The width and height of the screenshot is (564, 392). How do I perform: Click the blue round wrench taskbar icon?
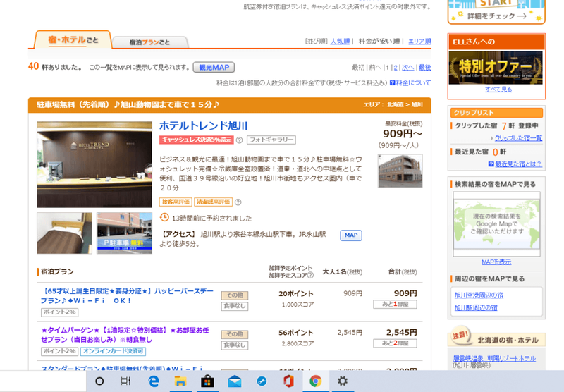[262, 381]
